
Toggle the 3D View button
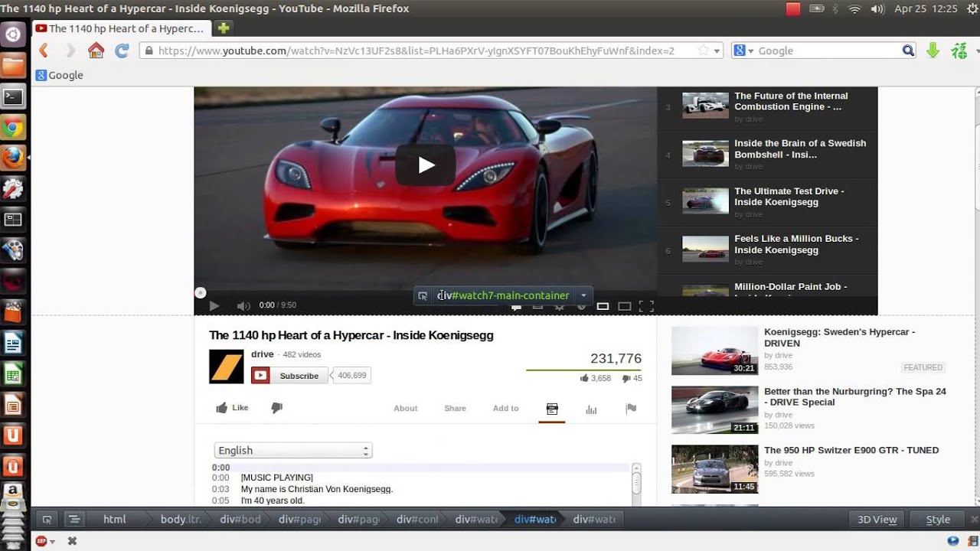point(877,520)
